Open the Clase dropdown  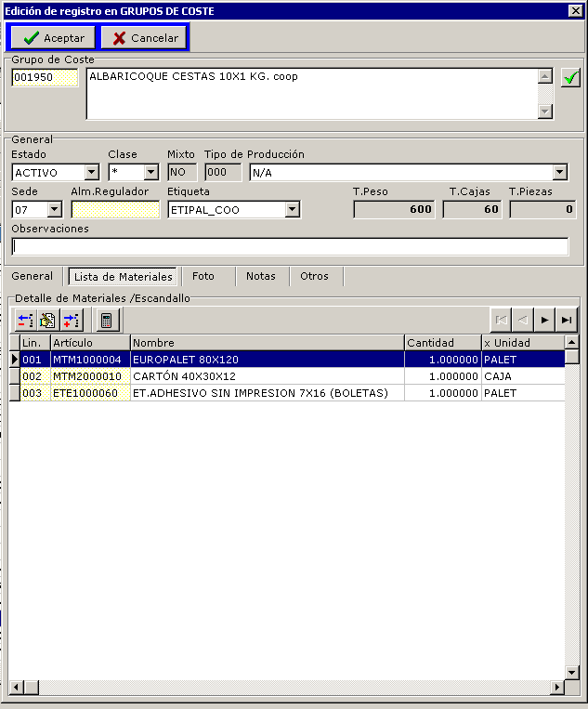150,173
